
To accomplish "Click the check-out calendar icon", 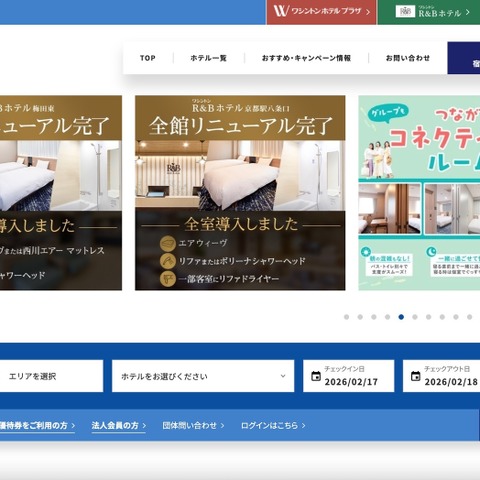I will coord(415,376).
